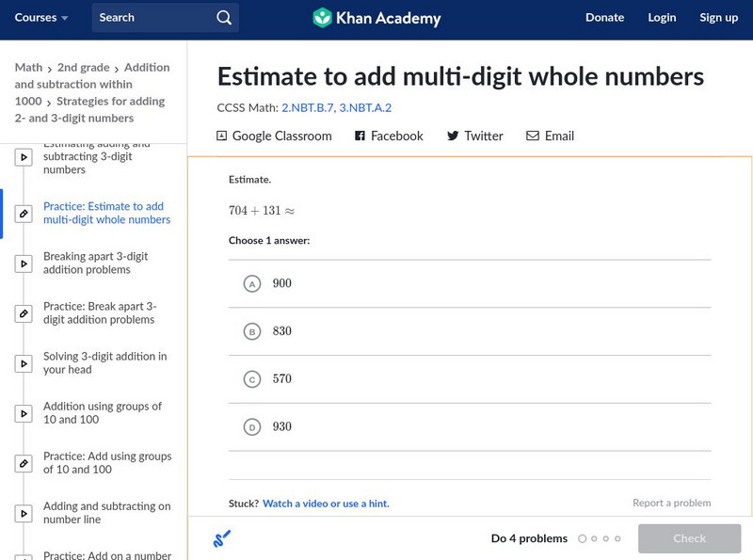753x560 pixels.
Task: Open Math breadcrumb link
Action: click(x=28, y=68)
